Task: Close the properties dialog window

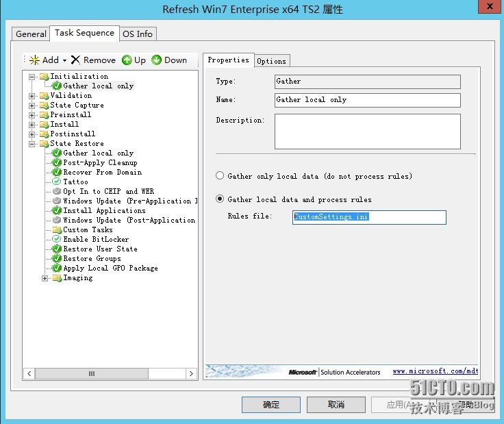Action: [490, 6]
